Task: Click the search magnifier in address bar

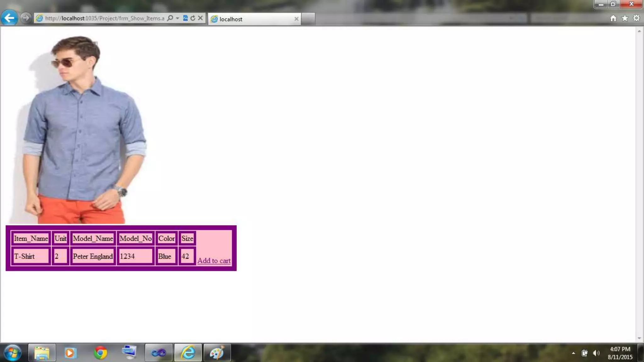Action: coord(170,18)
